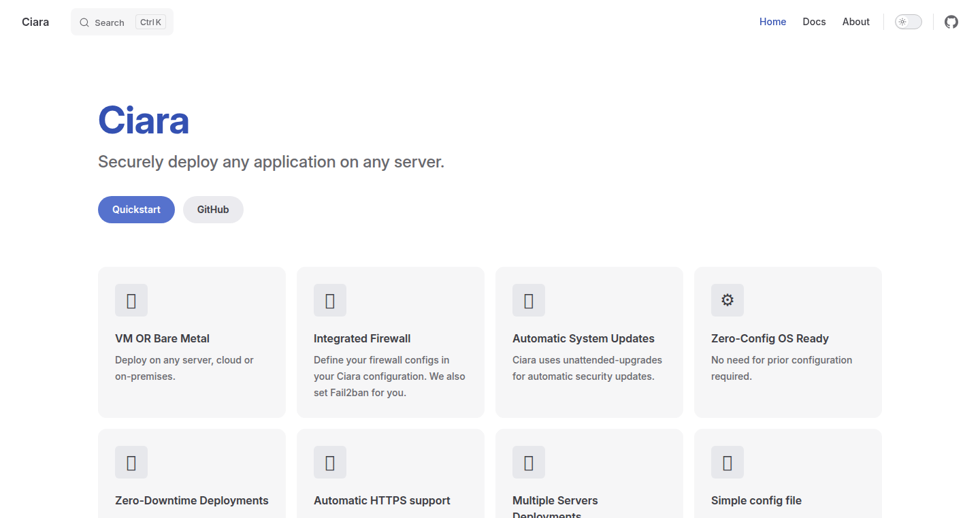Viewport: 980px width, 518px height.
Task: Click the Automatic HTTPS support feature icon
Action: coord(330,462)
